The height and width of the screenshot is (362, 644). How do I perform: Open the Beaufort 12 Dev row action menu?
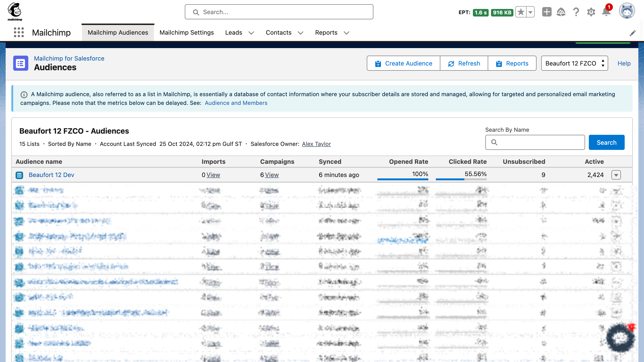pyautogui.click(x=616, y=175)
